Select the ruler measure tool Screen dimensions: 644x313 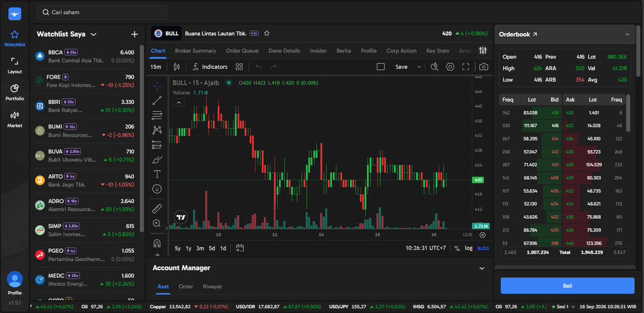tap(157, 208)
